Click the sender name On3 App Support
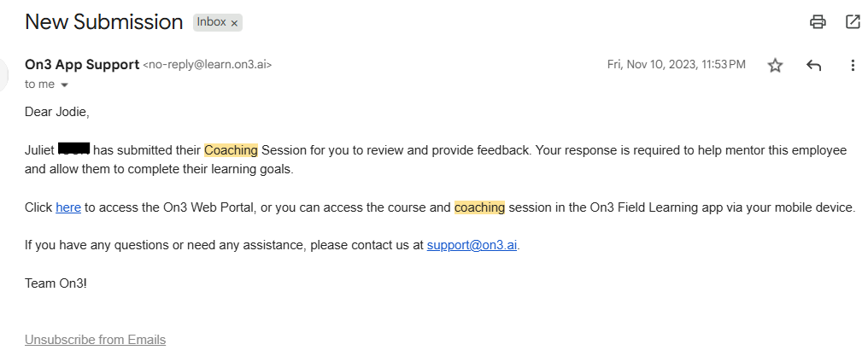Screen dimensions: 868x356 [82, 64]
